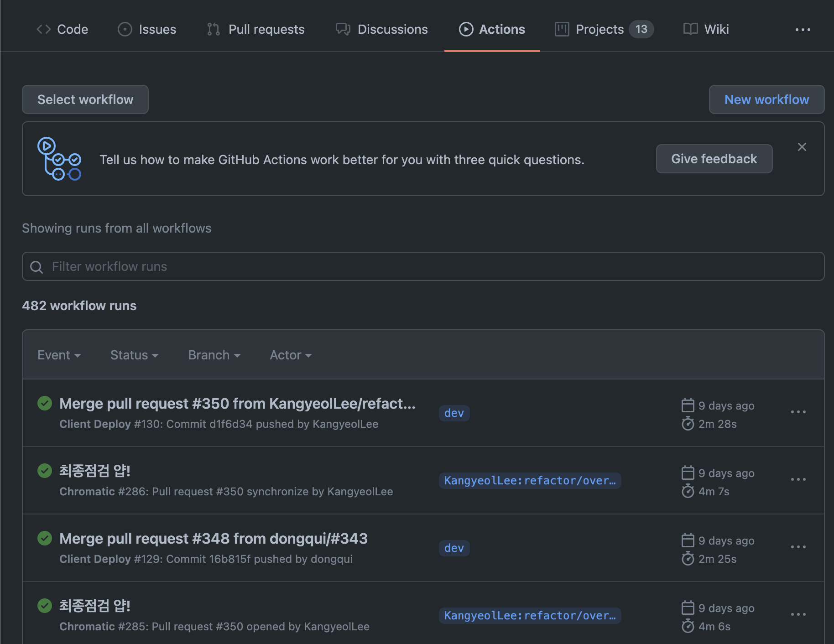Click the calendar icon on Client Deploy #130
The image size is (834, 644).
tap(688, 405)
